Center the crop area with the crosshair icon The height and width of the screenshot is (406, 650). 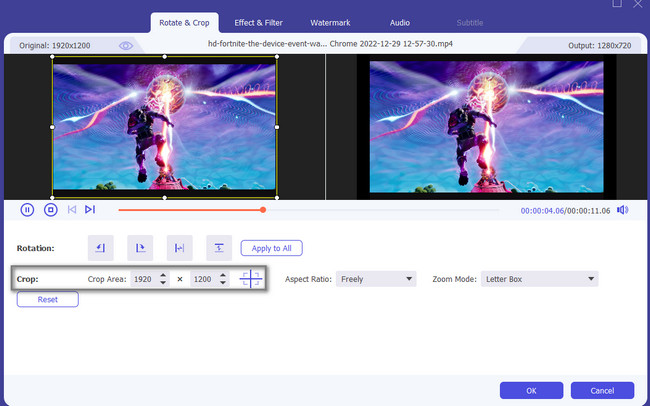(x=251, y=279)
